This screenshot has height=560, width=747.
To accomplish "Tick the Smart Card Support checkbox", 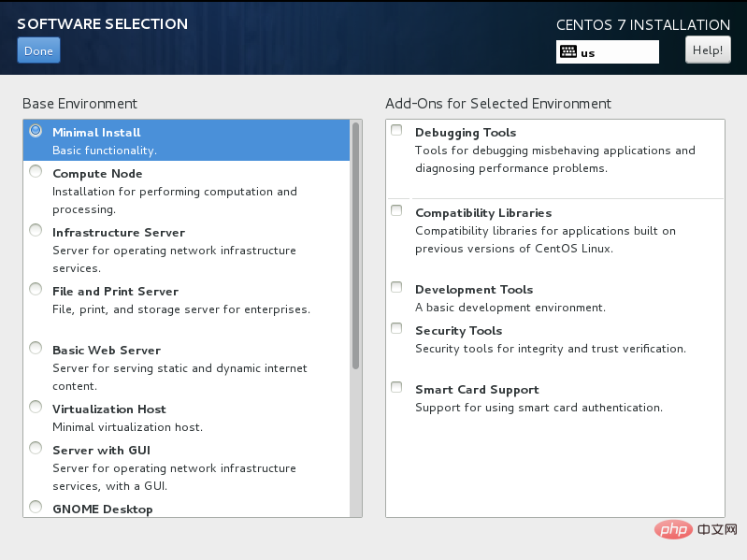I will (396, 387).
